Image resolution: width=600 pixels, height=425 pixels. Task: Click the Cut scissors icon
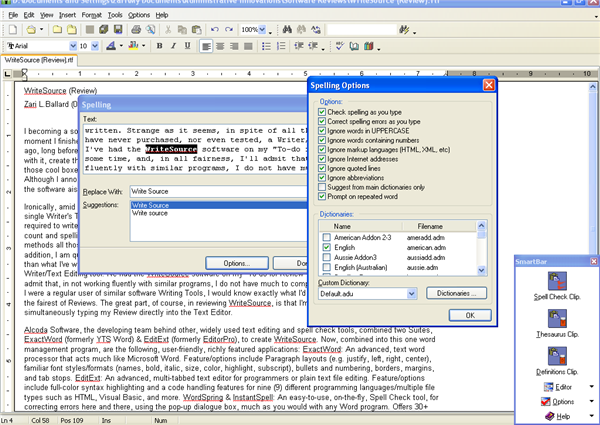tap(168, 29)
